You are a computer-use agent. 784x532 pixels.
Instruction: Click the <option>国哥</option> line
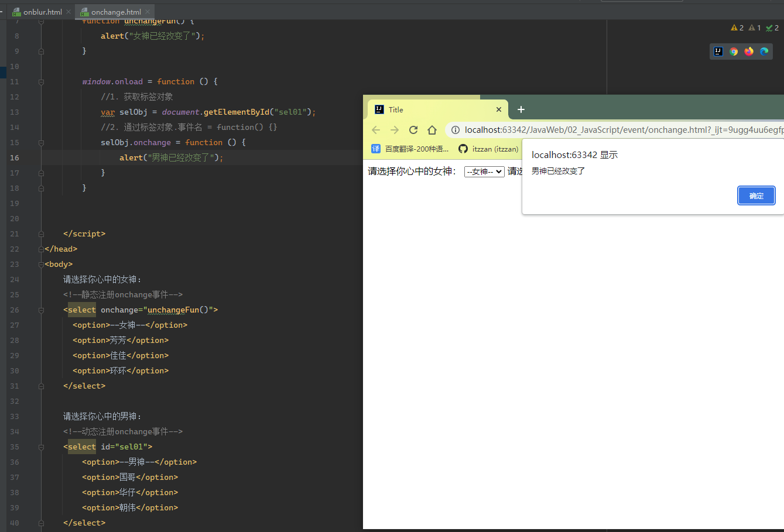(x=130, y=477)
